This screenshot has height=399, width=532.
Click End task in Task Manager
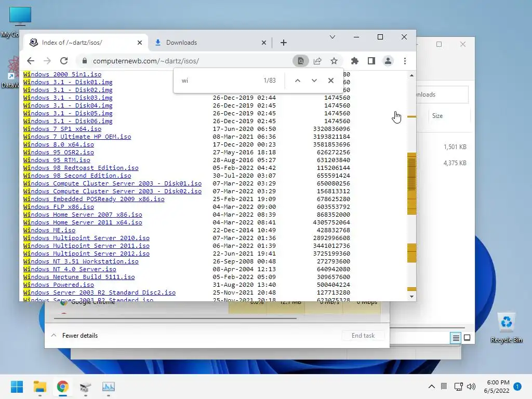(x=363, y=336)
